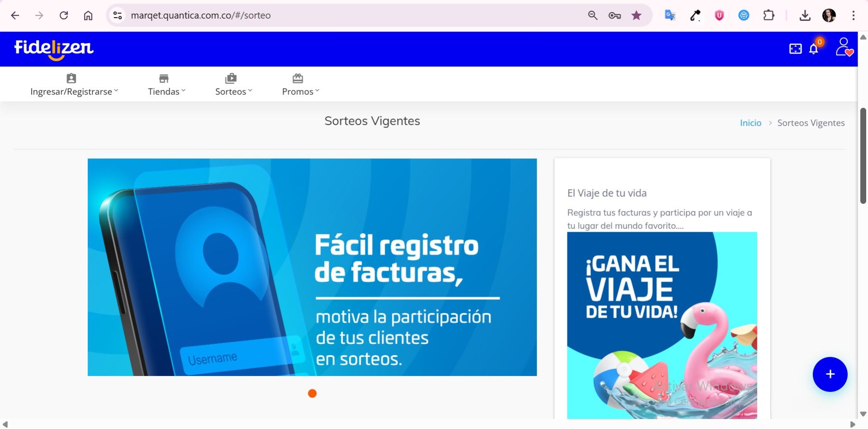Click the vertical page scrollbar thumb
The width and height of the screenshot is (868, 429).
[x=863, y=156]
